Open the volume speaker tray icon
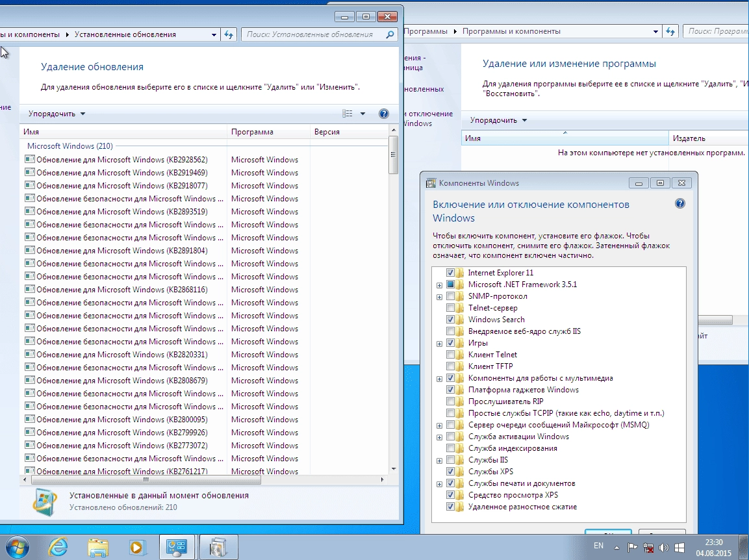The height and width of the screenshot is (560, 749). click(663, 548)
